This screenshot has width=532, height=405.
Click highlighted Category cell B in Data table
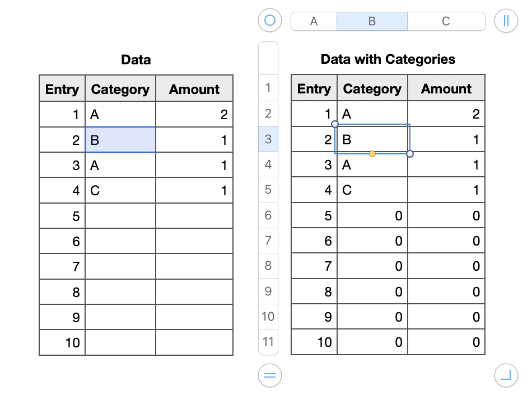pos(120,140)
